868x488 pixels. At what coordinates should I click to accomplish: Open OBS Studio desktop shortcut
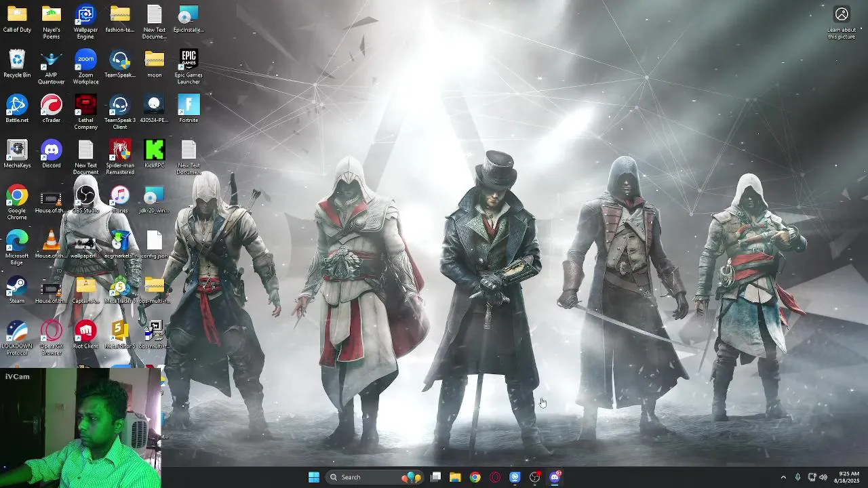pos(85,199)
